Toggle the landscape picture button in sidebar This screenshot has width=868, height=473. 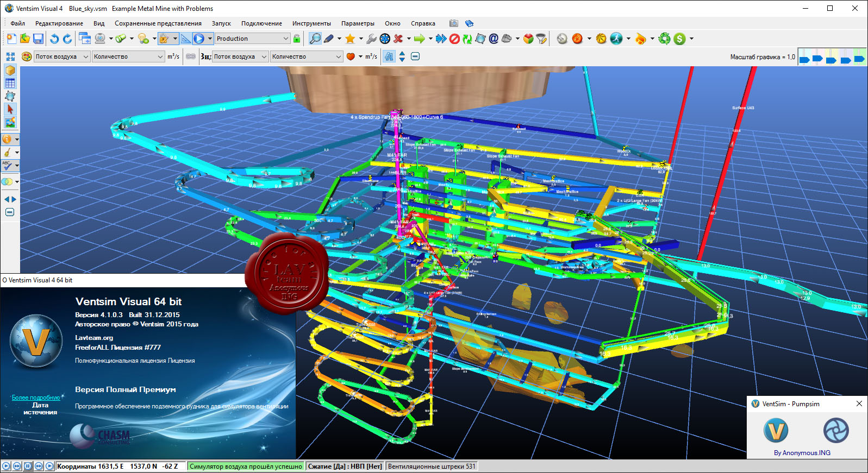10,122
